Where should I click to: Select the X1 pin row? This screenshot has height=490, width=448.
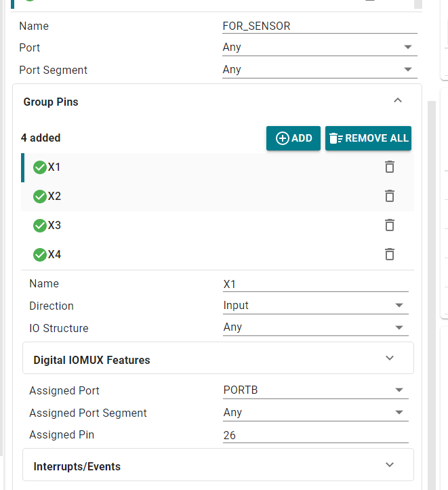pos(218,167)
